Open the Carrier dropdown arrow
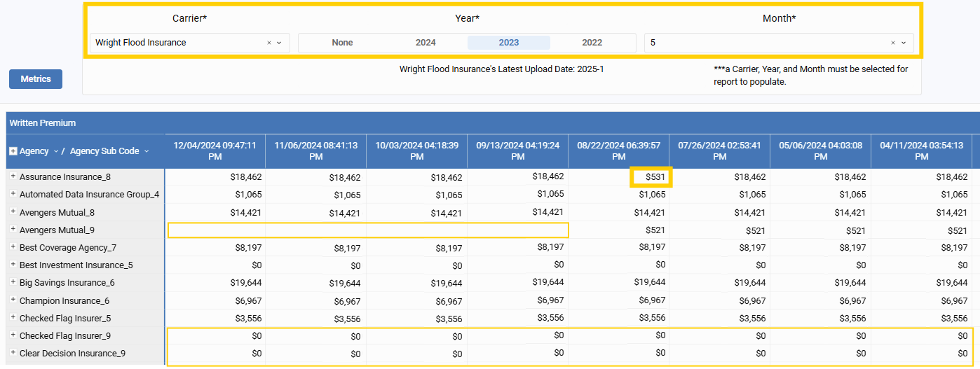980x369 pixels. 279,43
